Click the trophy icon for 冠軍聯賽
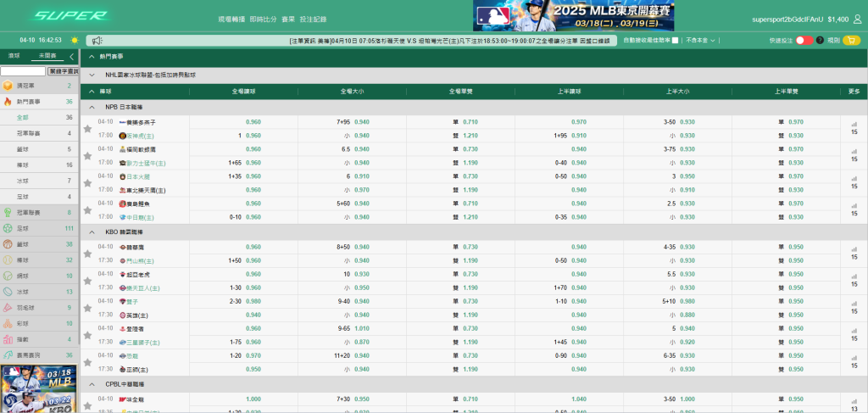 tap(8, 213)
